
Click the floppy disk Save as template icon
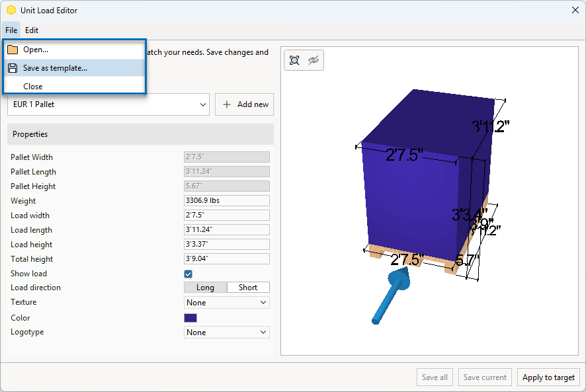(x=13, y=68)
